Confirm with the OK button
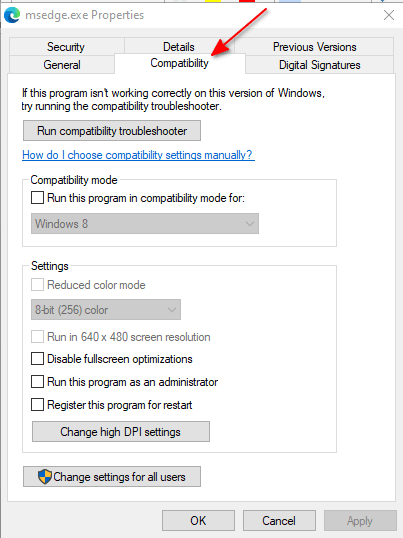Screen dimensions: 403x538 [198, 521]
